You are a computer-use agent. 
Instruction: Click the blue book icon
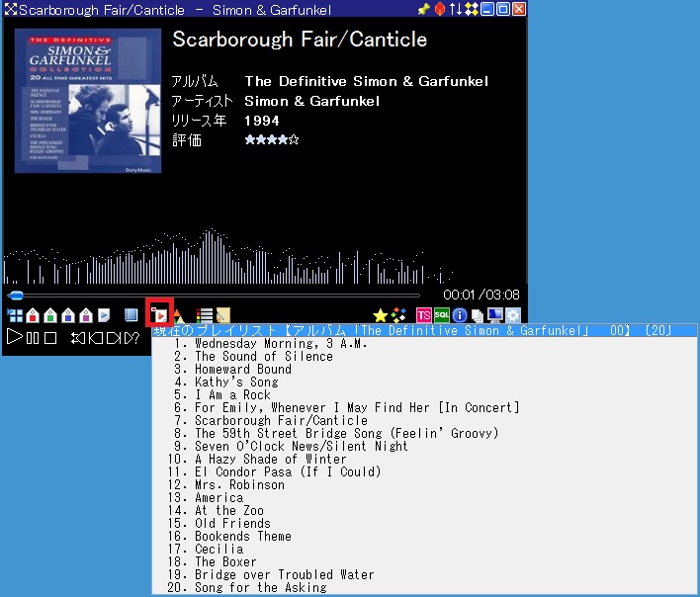(x=131, y=315)
